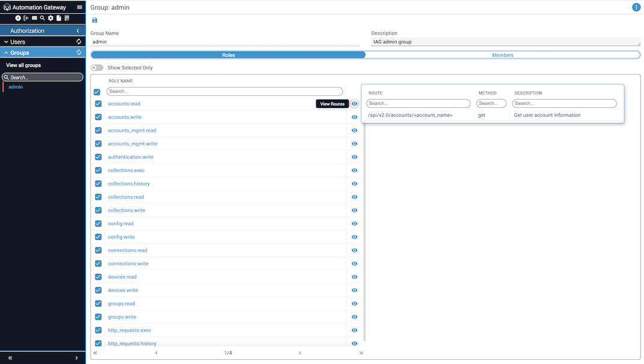
Task: Uncheck the accounts:write checkbox
Action: [98, 117]
